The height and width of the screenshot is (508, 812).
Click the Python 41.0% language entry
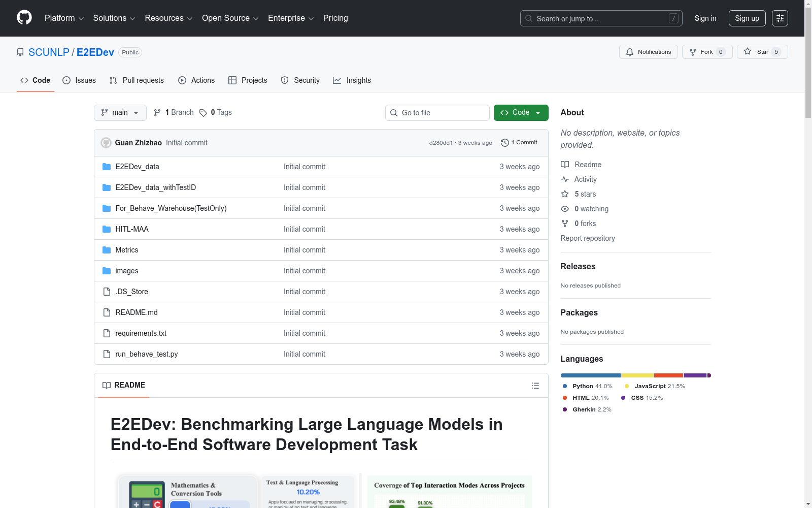click(588, 386)
